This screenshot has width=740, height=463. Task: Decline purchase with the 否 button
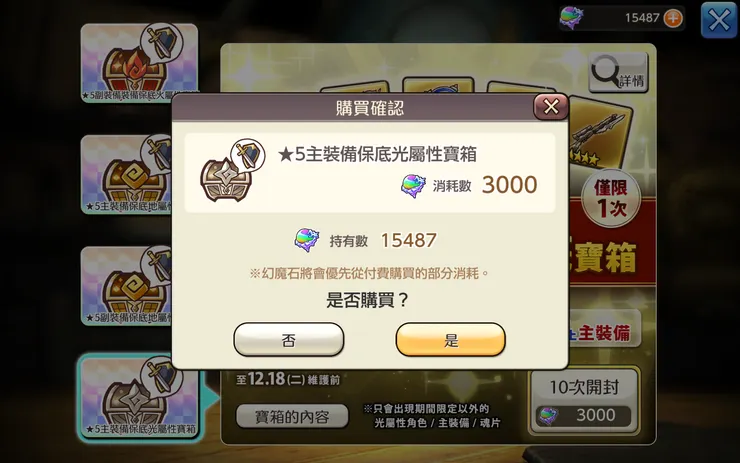pyautogui.click(x=288, y=339)
